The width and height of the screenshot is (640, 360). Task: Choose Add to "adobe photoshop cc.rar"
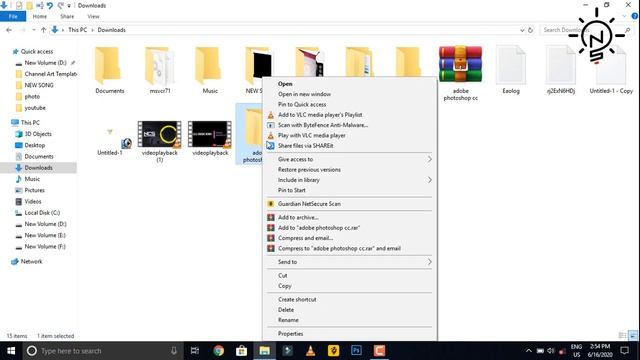[319, 228]
